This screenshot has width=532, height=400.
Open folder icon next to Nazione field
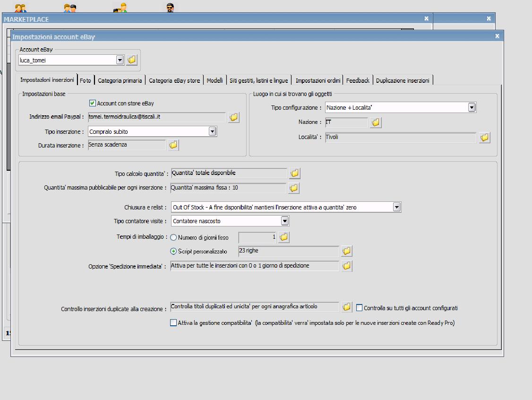pos(376,122)
